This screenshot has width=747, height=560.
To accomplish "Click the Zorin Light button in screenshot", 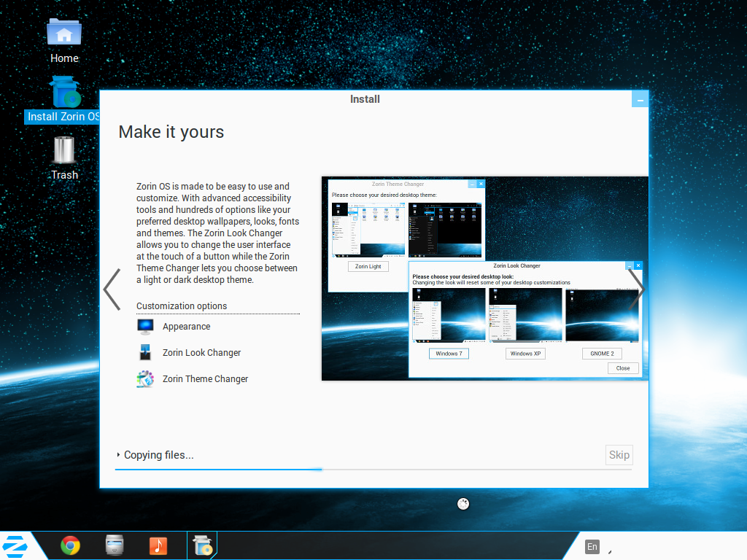I will click(x=368, y=266).
